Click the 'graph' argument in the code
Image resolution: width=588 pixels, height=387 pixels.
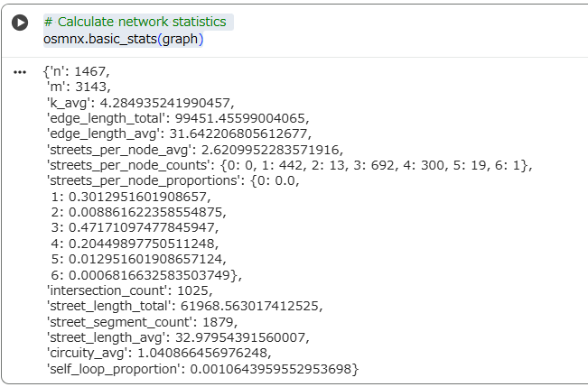(x=180, y=40)
